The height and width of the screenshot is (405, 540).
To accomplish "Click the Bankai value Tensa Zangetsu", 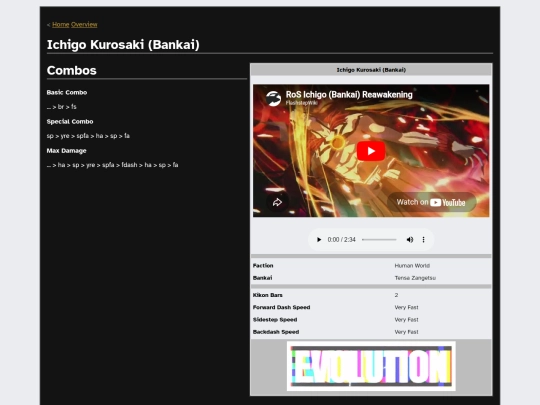I will point(415,278).
